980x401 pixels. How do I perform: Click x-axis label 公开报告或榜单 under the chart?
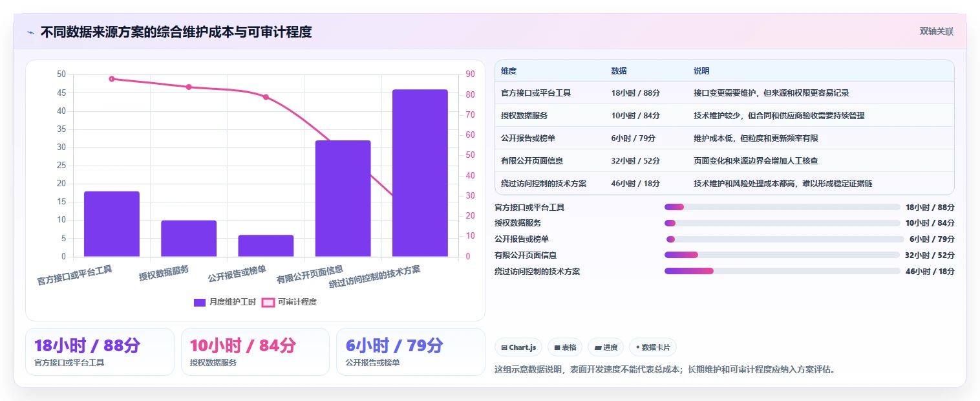[237, 274]
